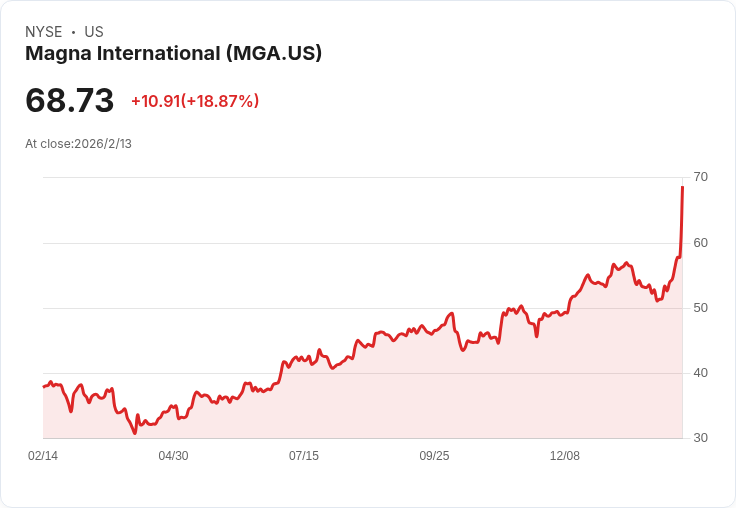Click the 70 y-axis price label

(700, 177)
